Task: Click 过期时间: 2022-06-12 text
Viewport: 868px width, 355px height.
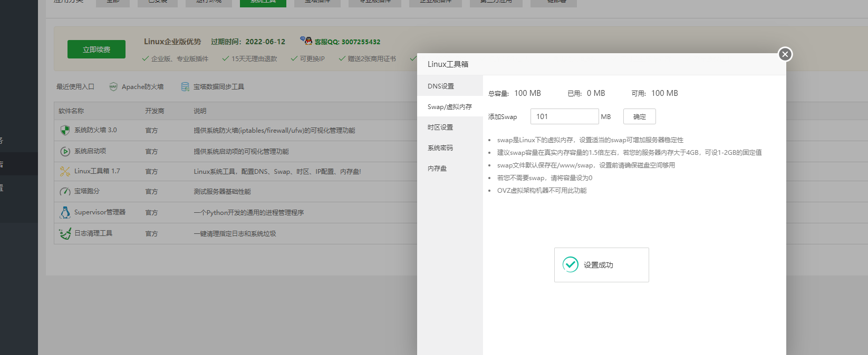Action: tap(248, 42)
